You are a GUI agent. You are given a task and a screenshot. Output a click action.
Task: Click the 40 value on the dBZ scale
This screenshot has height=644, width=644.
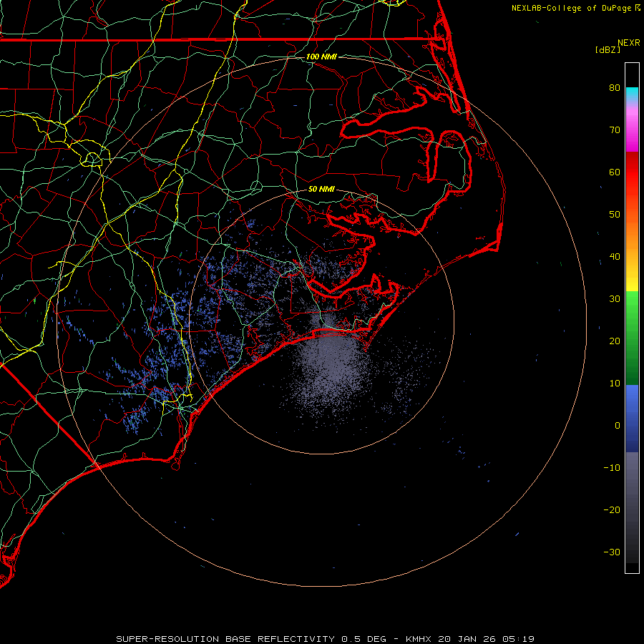pyautogui.click(x=615, y=257)
